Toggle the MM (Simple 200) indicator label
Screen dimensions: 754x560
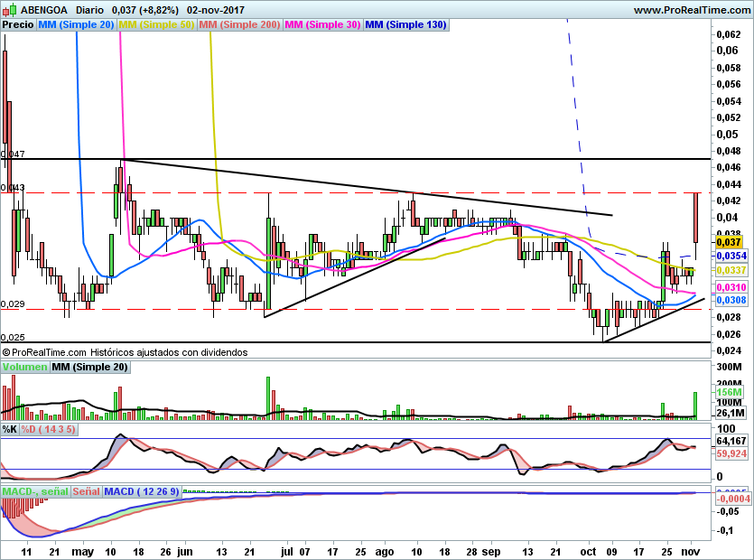(x=238, y=25)
